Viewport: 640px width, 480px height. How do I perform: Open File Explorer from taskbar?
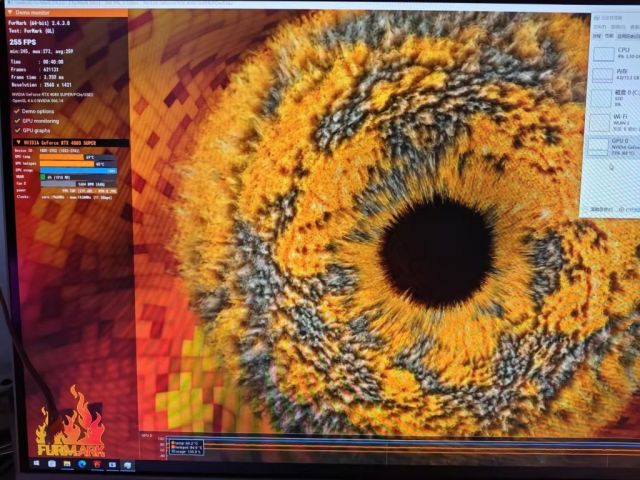[67, 464]
